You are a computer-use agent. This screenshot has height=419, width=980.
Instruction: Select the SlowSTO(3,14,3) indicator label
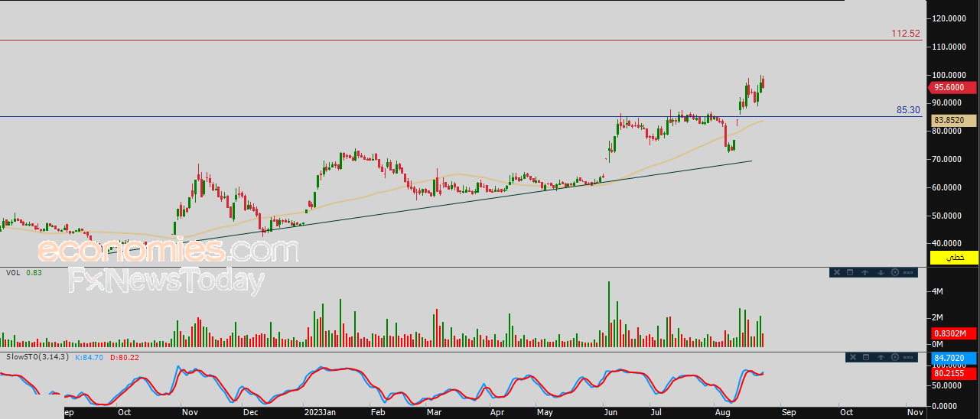pyautogui.click(x=37, y=357)
